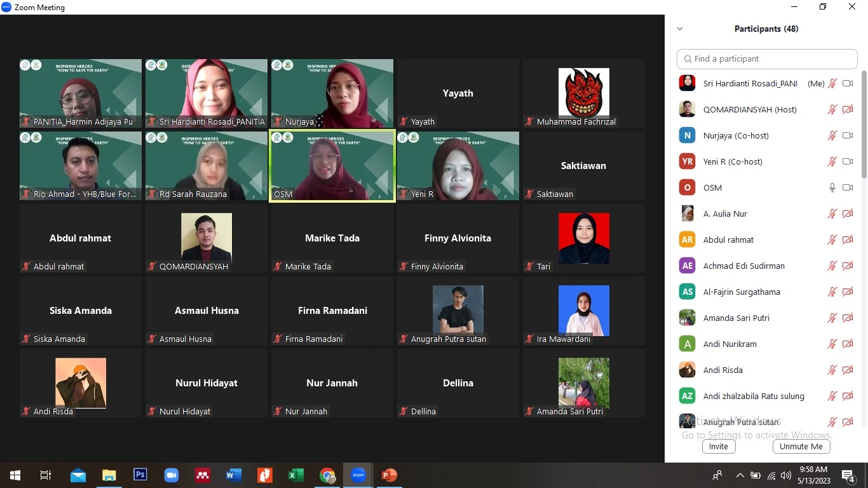Click the "Participants (48)" panel title
Image resolution: width=868 pixels, height=488 pixels.
766,29
